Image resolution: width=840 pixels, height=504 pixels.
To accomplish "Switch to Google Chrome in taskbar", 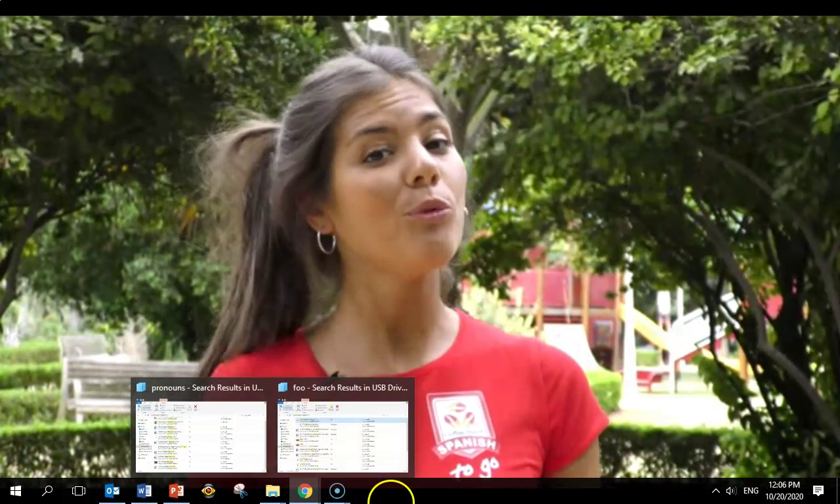I will coord(305,491).
